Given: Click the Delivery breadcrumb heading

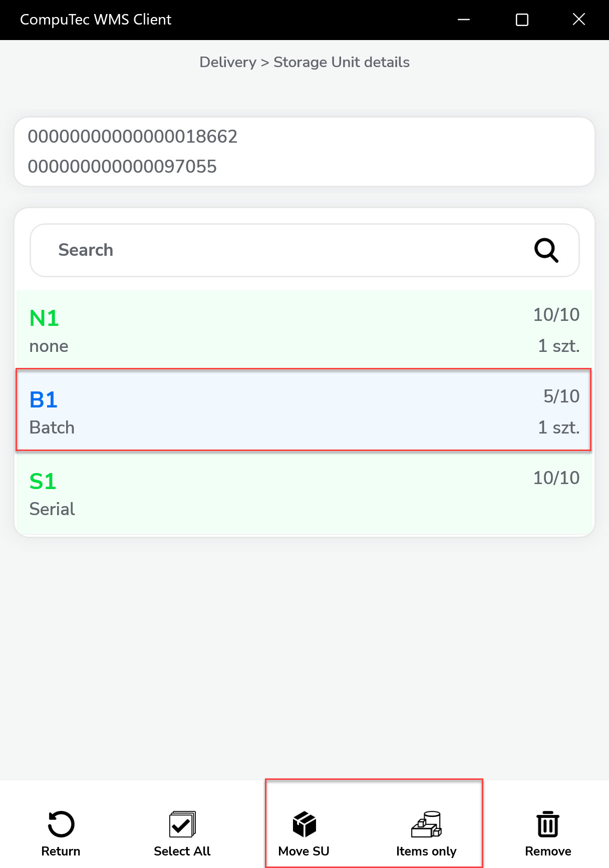Looking at the screenshot, I should point(228,62).
